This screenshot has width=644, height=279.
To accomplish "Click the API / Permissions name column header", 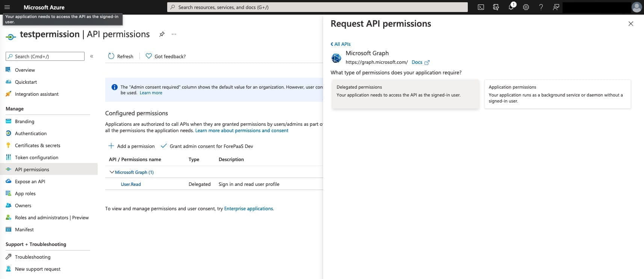I will pos(135,159).
